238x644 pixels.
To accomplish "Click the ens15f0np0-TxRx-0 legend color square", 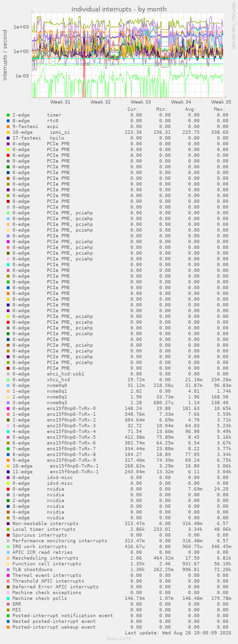I will [8, 409].
